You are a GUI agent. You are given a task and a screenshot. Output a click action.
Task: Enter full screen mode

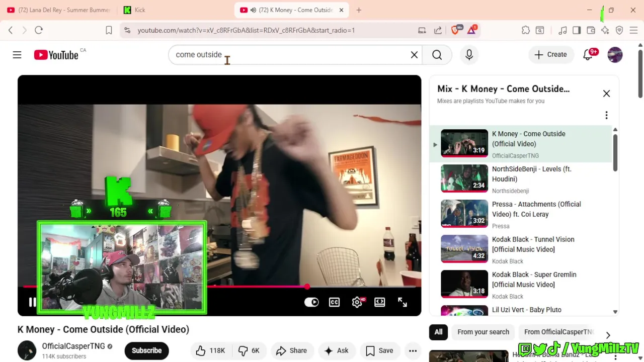coord(403,302)
